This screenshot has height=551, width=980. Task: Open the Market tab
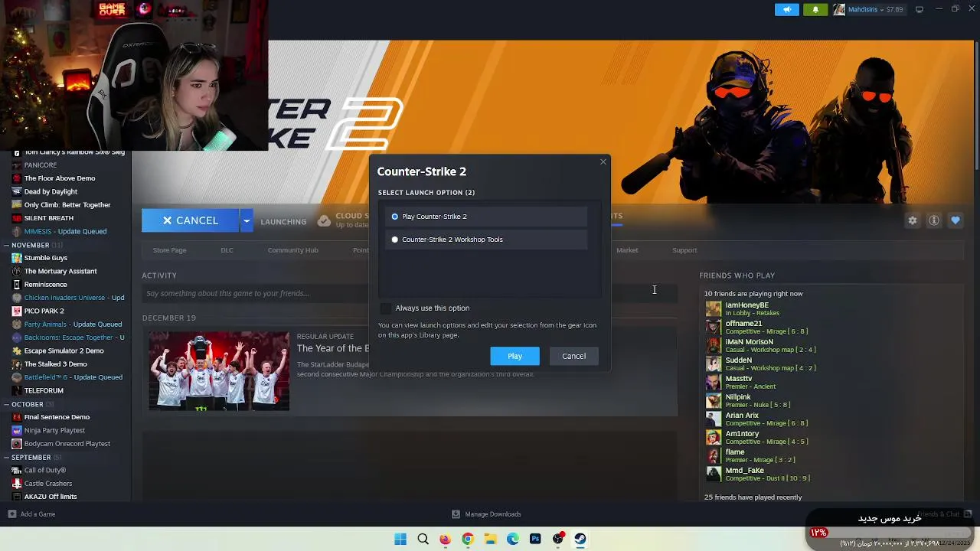627,250
